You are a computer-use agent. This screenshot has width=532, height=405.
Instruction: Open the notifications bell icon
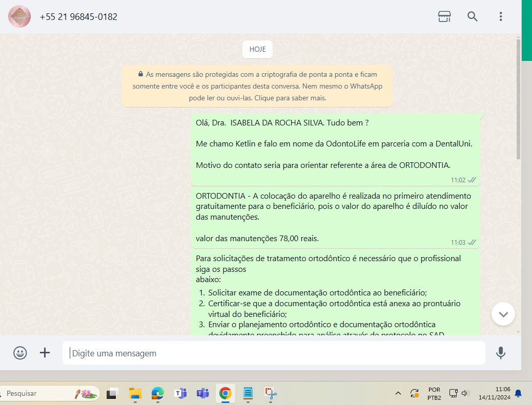coord(518,393)
